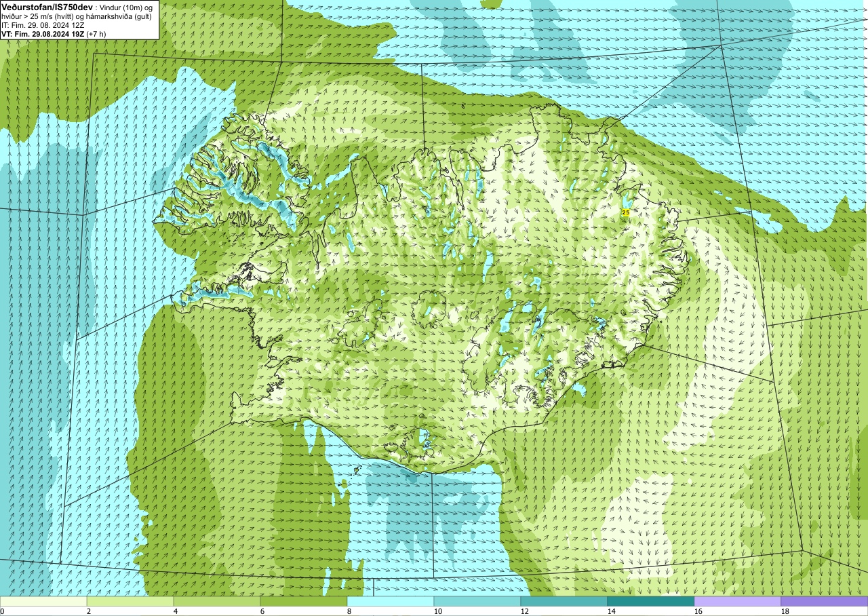Click the legend scale label "8"
The image size is (868, 616).
tap(349, 611)
